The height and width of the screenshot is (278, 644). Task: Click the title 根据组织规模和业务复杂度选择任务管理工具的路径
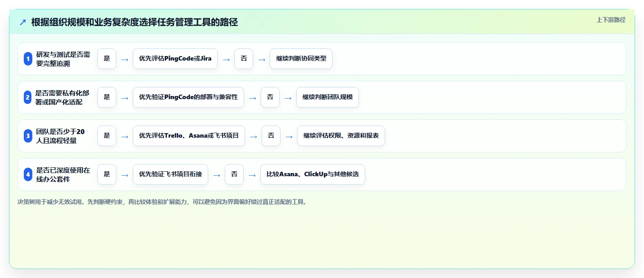(134, 22)
